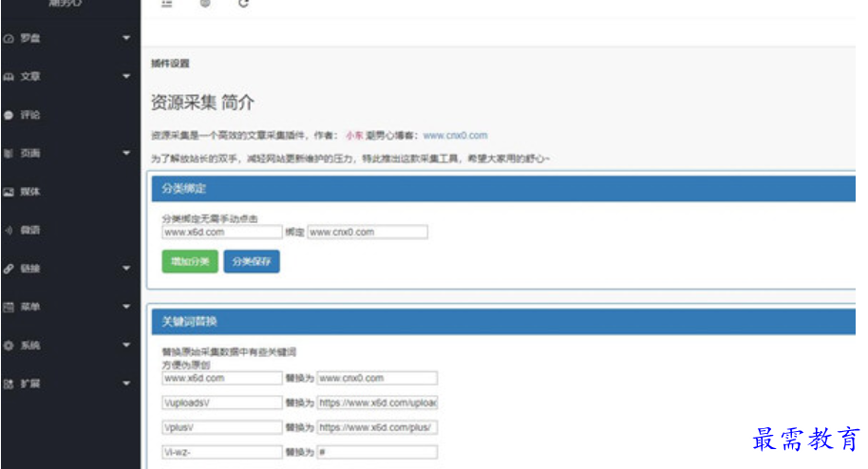Click the 链接 chain link icon
Screen dimensions: 868x469
pyautogui.click(x=9, y=269)
